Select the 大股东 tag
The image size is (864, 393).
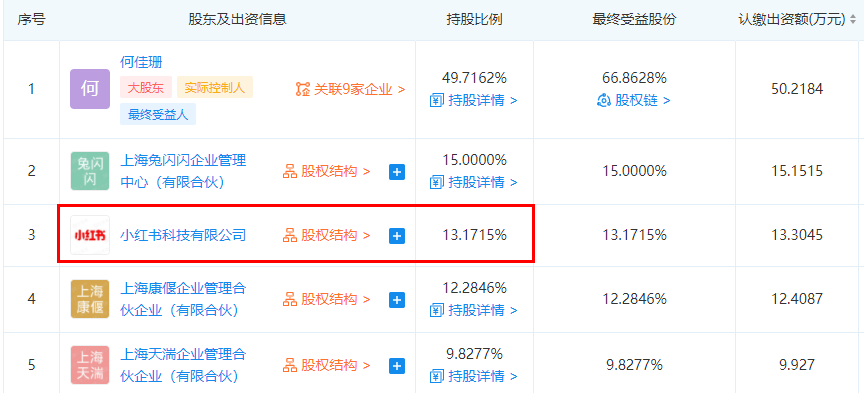pos(146,88)
